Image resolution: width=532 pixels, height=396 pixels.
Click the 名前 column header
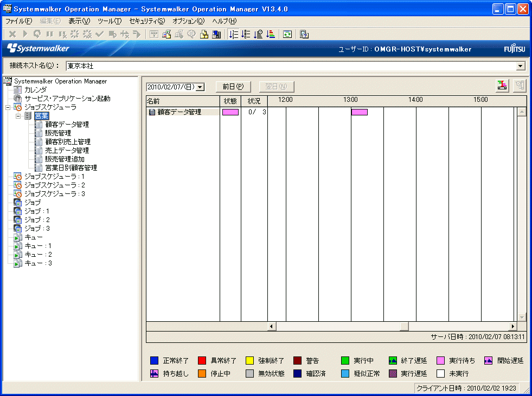tap(183, 101)
